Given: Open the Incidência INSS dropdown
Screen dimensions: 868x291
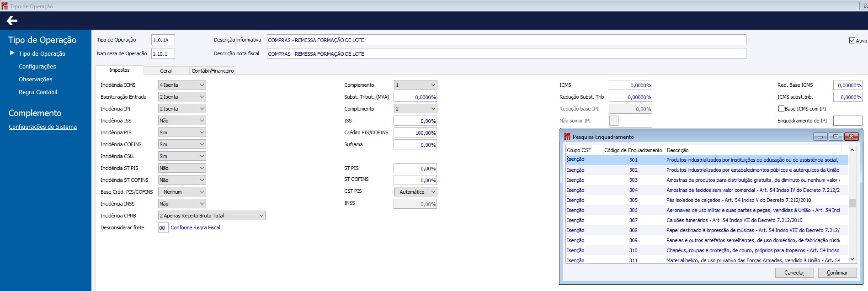Looking at the screenshot, I should 182,204.
